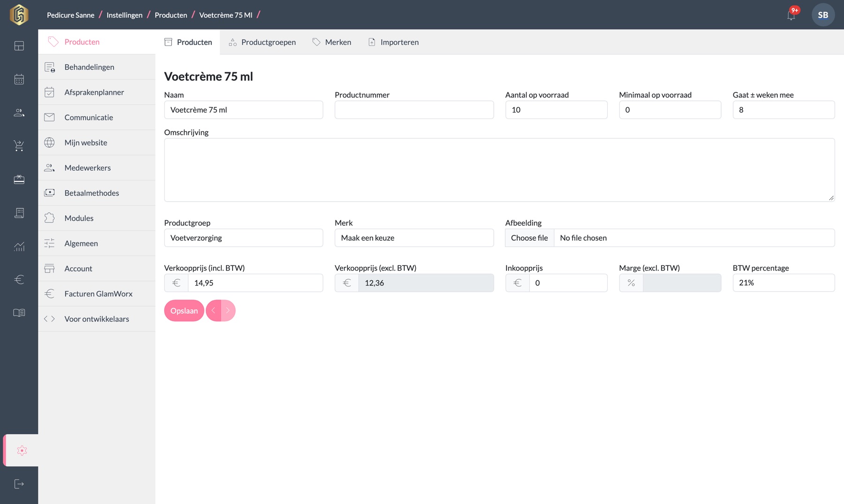The height and width of the screenshot is (504, 844).
Task: Go to next product with right arrow
Action: (228, 310)
